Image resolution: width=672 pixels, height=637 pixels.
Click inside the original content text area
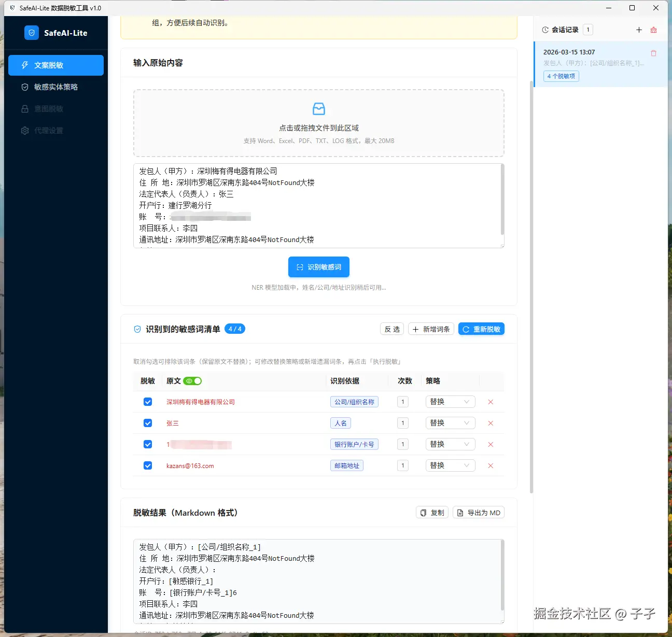(318, 206)
